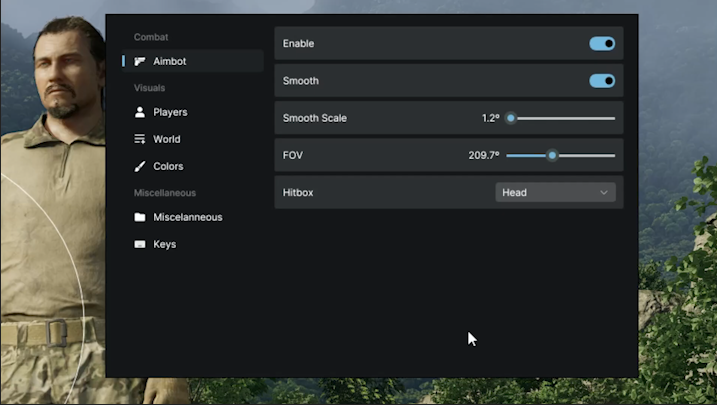Click the World list icon
Viewport: 717px width, 405px height.
140,140
